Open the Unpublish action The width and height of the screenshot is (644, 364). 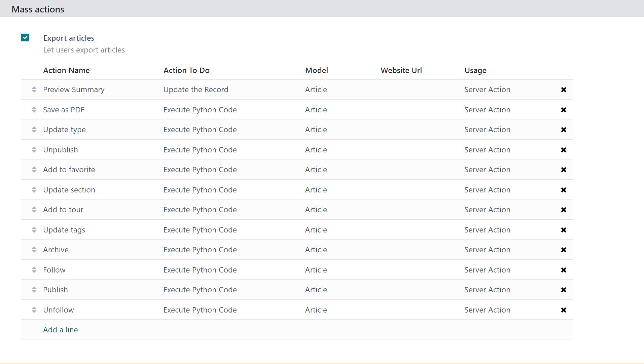(x=61, y=150)
